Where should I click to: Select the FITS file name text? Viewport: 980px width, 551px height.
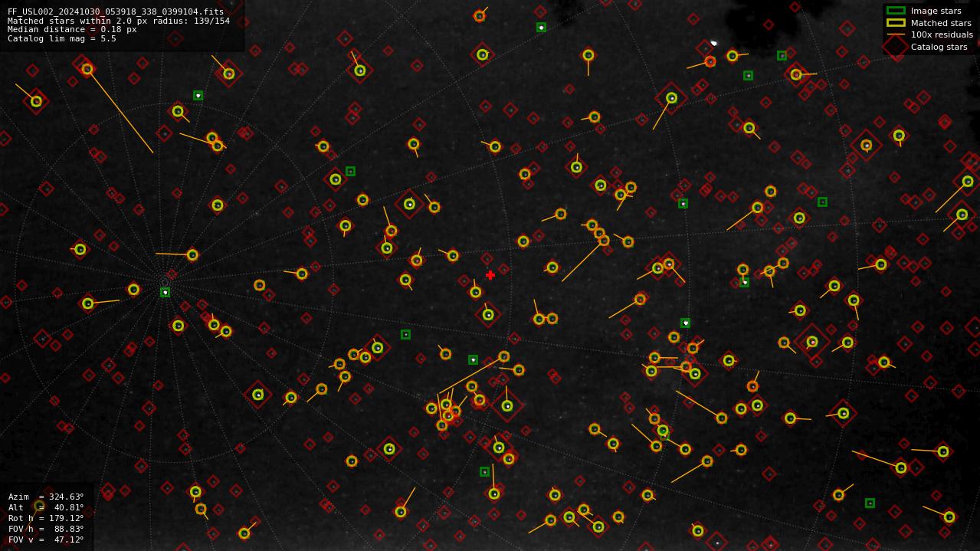point(116,11)
